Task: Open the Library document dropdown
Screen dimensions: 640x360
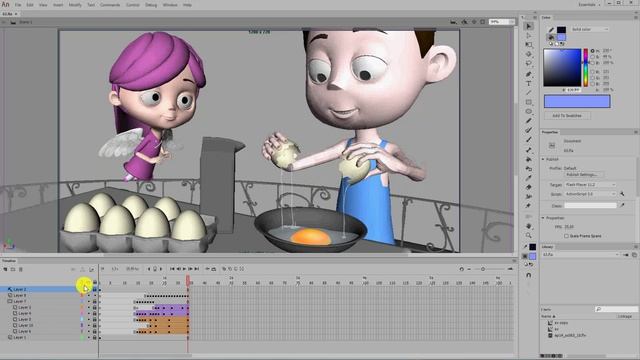Action: point(581,255)
